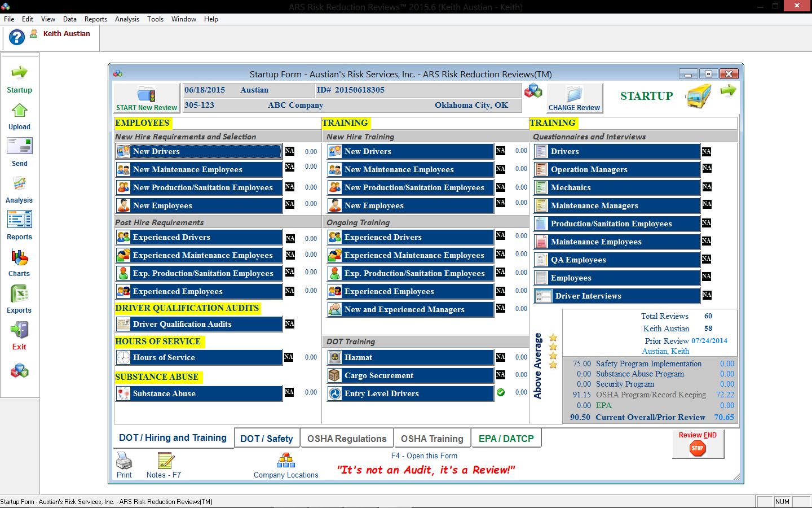This screenshot has width=812, height=508.
Task: Open New and Experienced Managers training
Action: 410,309
